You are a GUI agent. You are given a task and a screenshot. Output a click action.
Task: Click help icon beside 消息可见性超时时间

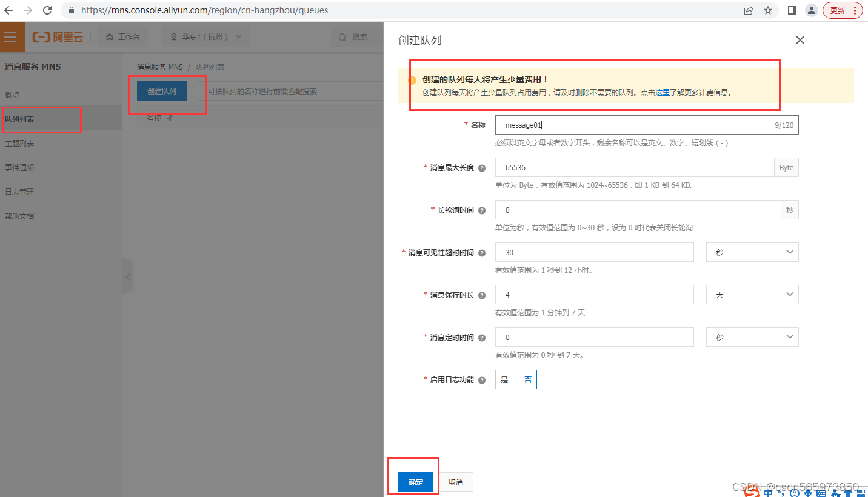tap(482, 253)
